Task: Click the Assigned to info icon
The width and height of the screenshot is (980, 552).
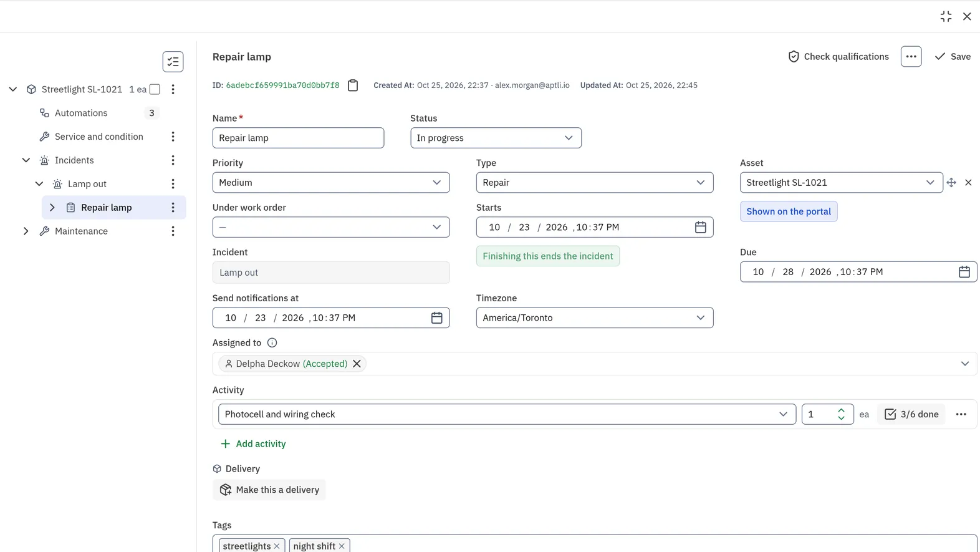Action: click(x=272, y=343)
